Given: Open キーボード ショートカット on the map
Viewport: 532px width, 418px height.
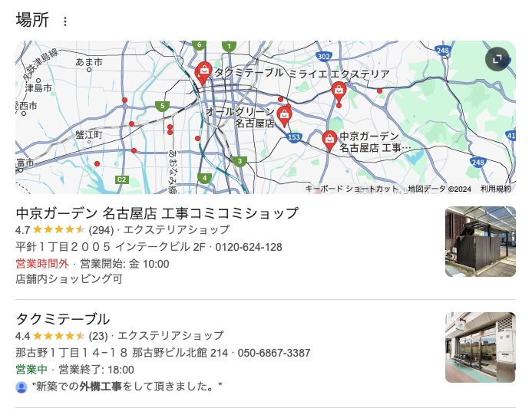Looking at the screenshot, I should pyautogui.click(x=352, y=189).
